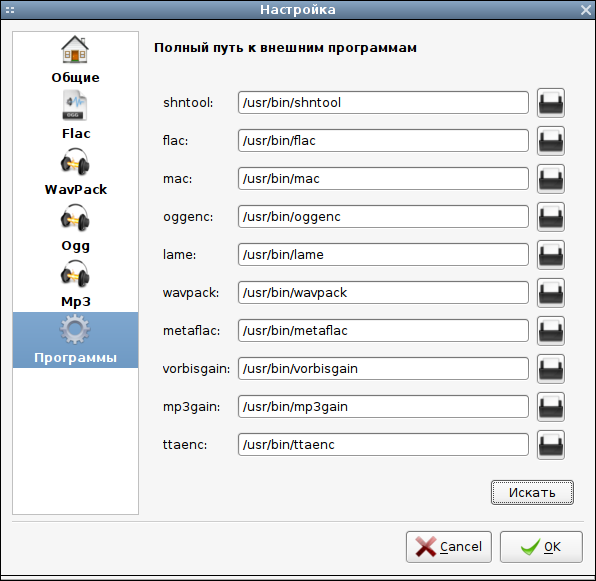
Task: Click the mp3gain path field
Action: coord(383,407)
